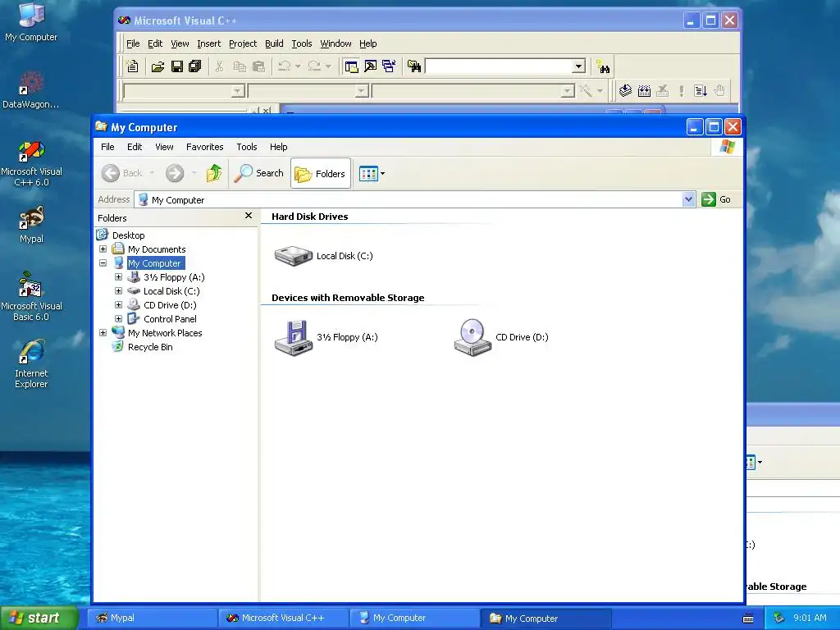The height and width of the screenshot is (630, 840).
Task: Click Mypal desktop shortcut
Action: [x=31, y=225]
